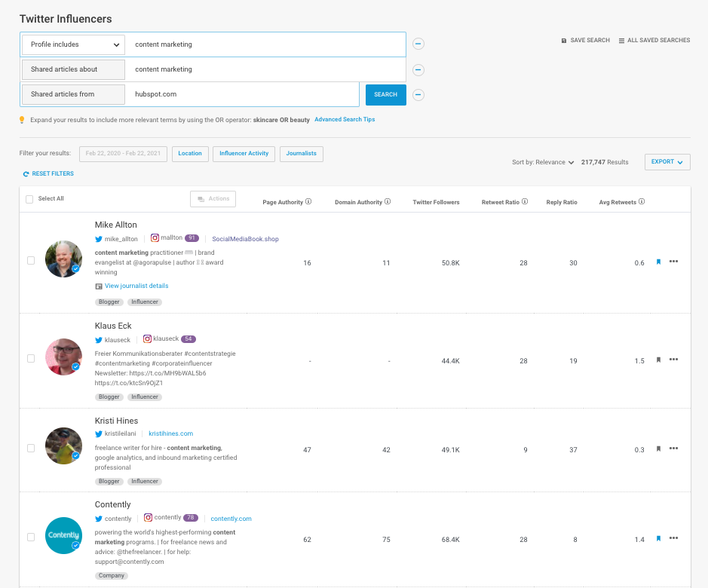The image size is (708, 588).
Task: Click Page Authority info icon
Action: pos(309,202)
